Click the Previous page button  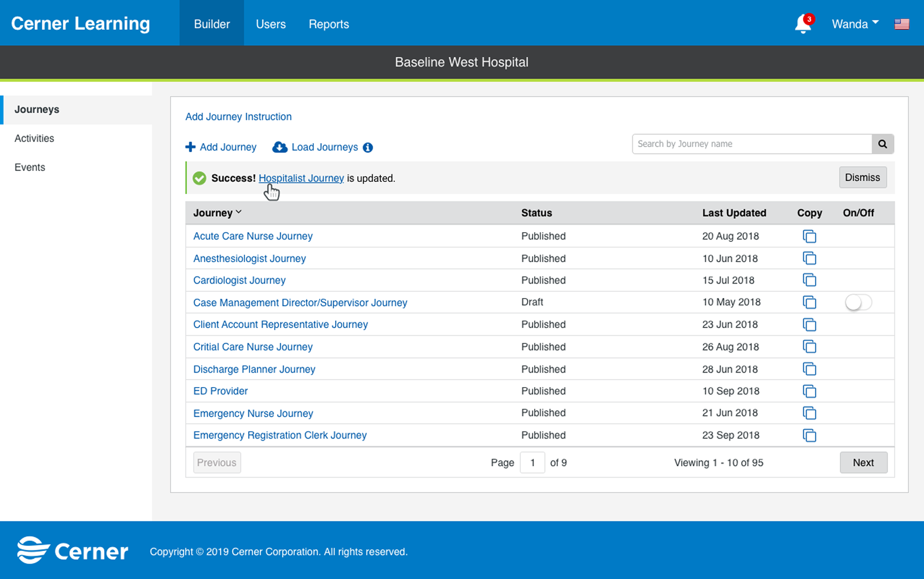pos(217,462)
